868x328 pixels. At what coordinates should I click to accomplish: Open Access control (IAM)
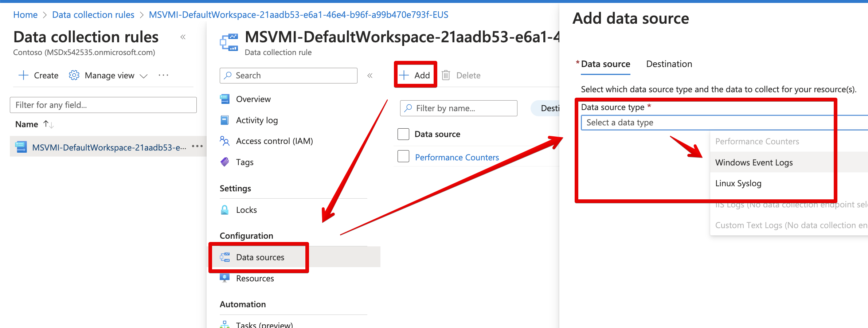274,141
